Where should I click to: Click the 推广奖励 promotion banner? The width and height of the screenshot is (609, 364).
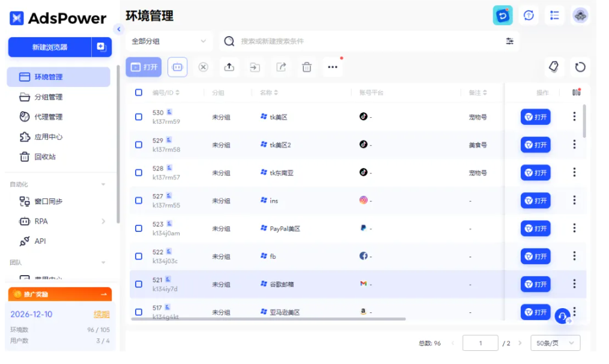click(60, 294)
